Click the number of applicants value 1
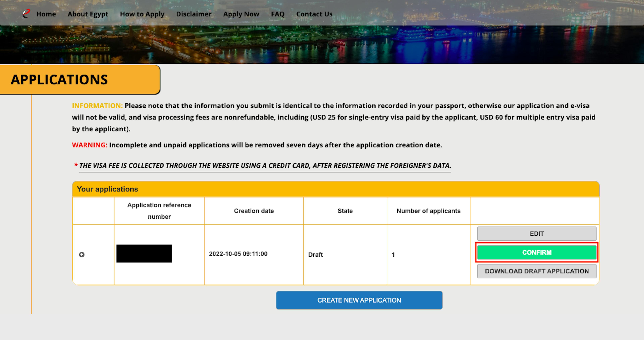Screen dimensions: 644x340 pyautogui.click(x=393, y=255)
